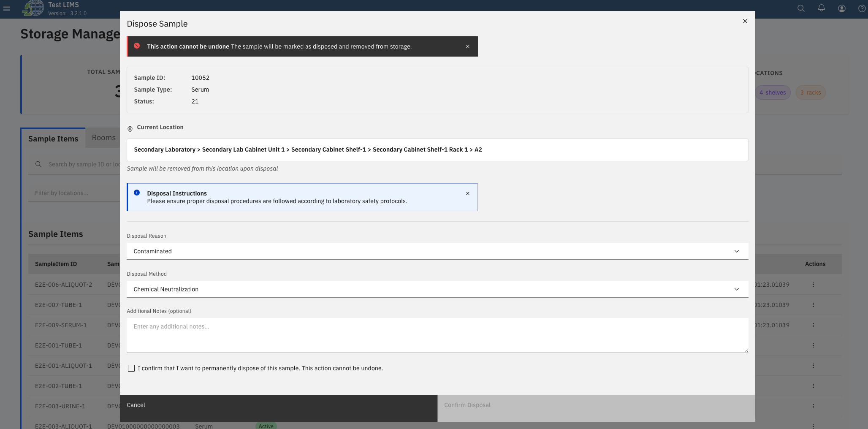Click the '3 racks' tag
This screenshot has height=429, width=868.
(811, 92)
